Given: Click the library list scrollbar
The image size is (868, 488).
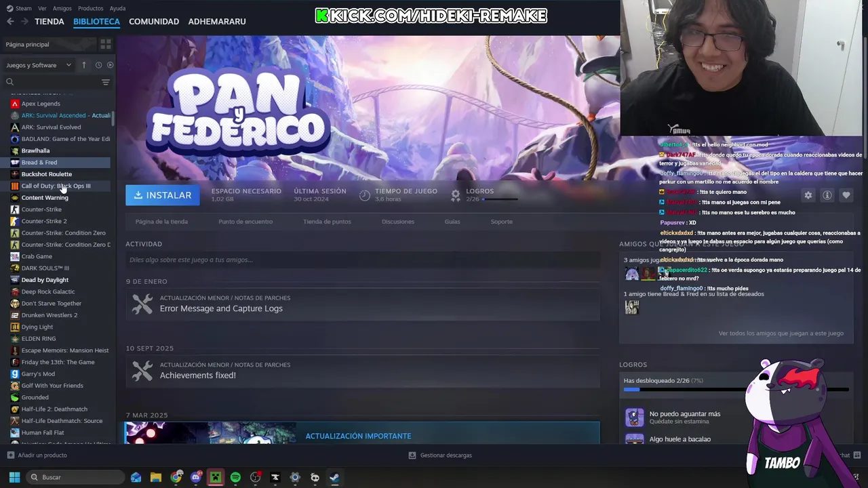Looking at the screenshot, I should coord(113,119).
